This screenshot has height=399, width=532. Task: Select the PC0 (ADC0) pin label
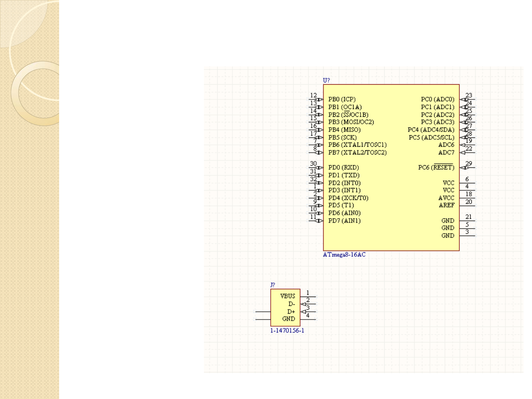pos(438,99)
